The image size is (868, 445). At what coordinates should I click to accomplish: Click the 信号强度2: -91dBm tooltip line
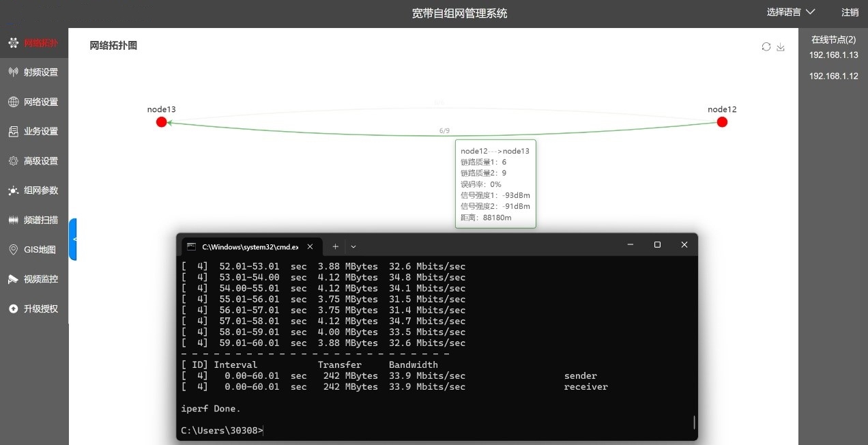click(495, 206)
